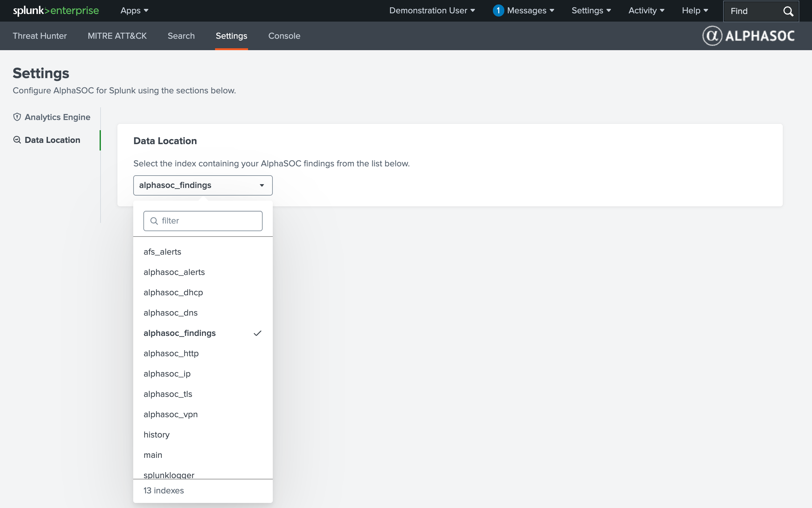Click the blue Messages count badge
This screenshot has width=812, height=508.
pyautogui.click(x=498, y=11)
